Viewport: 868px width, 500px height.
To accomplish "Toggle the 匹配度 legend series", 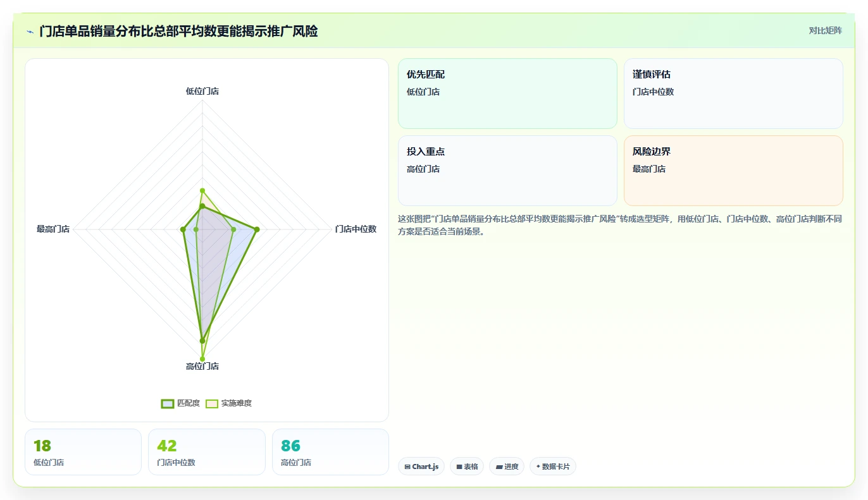I will click(180, 403).
